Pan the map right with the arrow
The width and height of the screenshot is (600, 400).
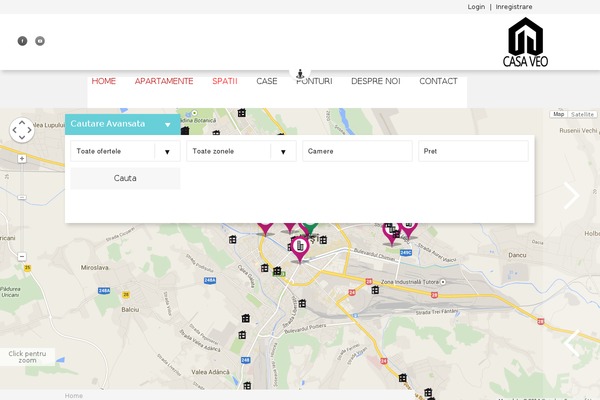point(29,130)
